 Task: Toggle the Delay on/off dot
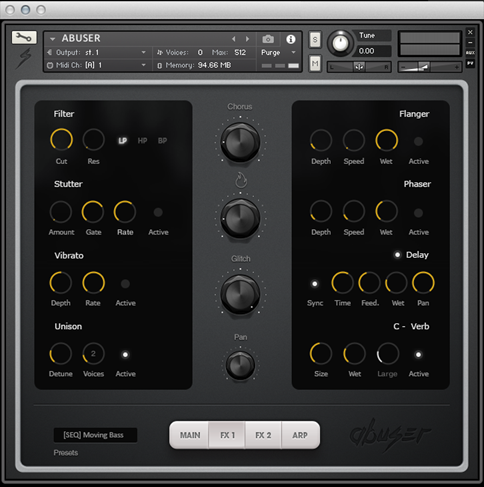point(397,255)
